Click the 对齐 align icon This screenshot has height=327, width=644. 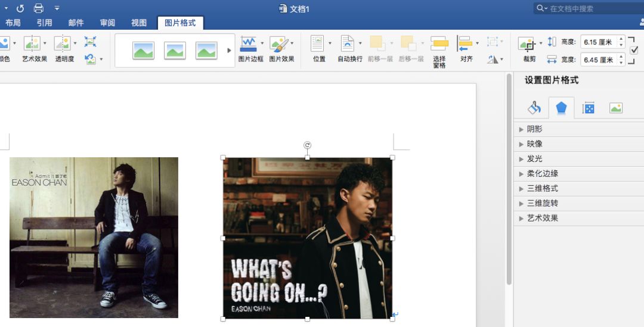point(465,43)
